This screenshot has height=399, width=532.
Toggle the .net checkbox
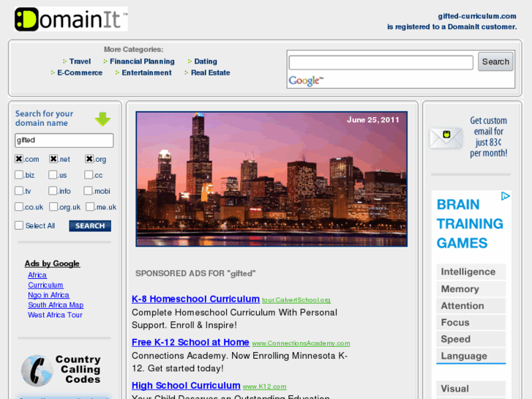(x=53, y=159)
